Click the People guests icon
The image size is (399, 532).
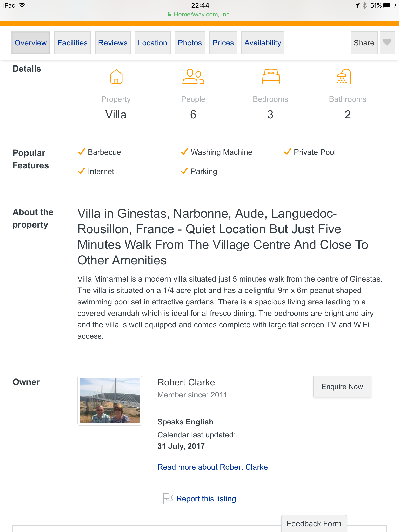[193, 77]
